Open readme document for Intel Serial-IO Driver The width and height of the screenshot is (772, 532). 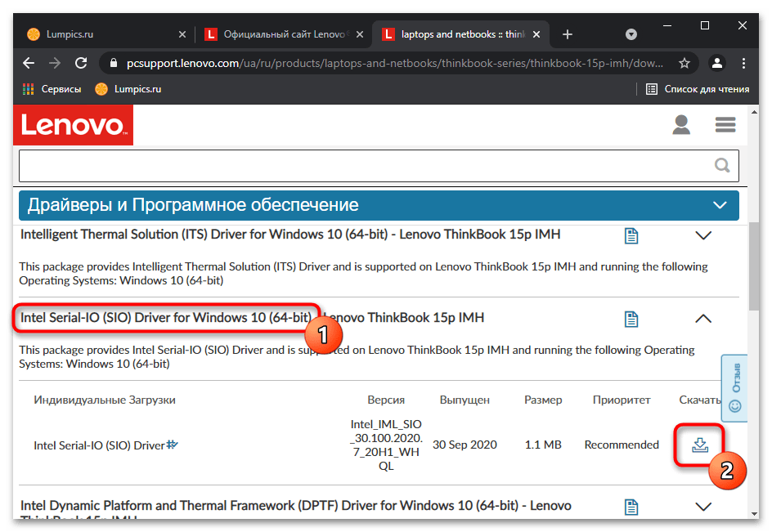click(631, 319)
